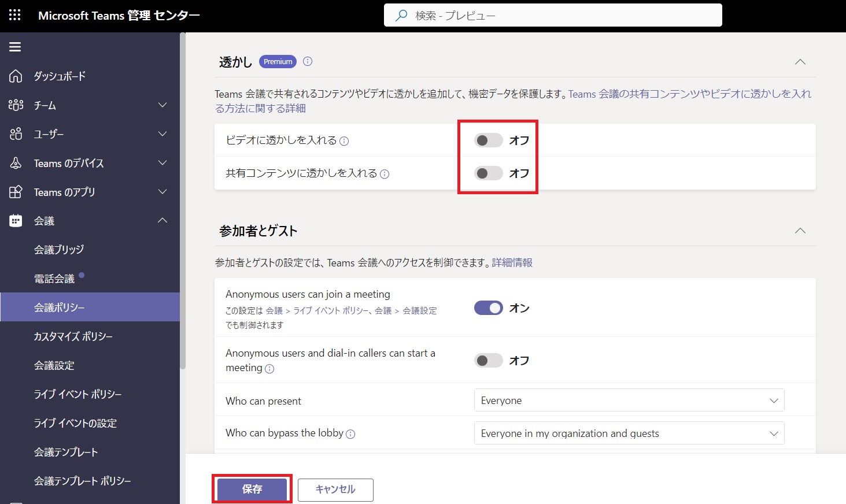Expand the Teams のデバイス chevron

[162, 163]
